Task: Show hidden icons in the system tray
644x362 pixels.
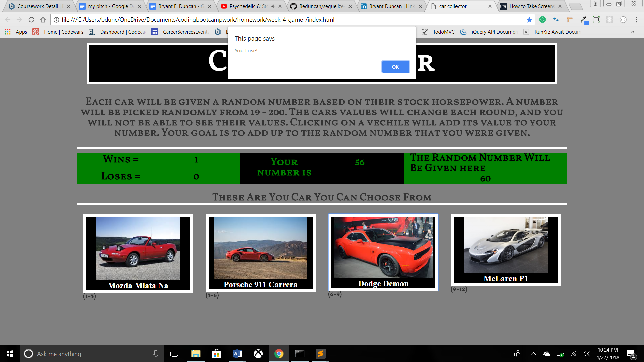Action: pos(533,354)
